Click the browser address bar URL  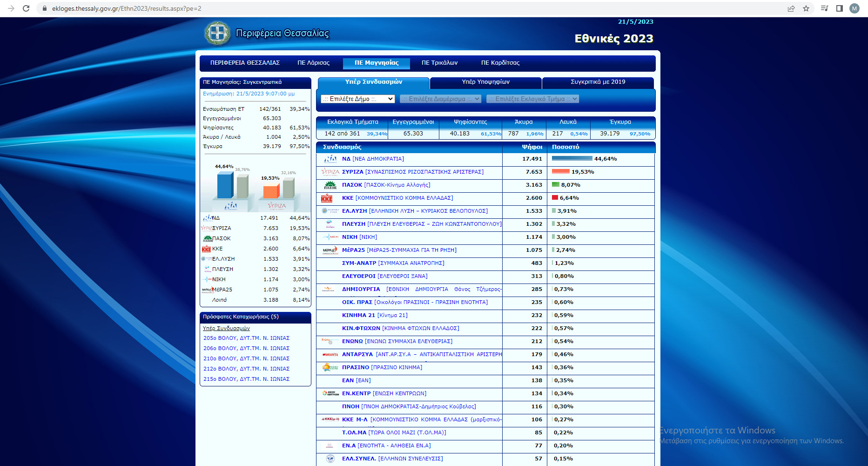click(127, 8)
